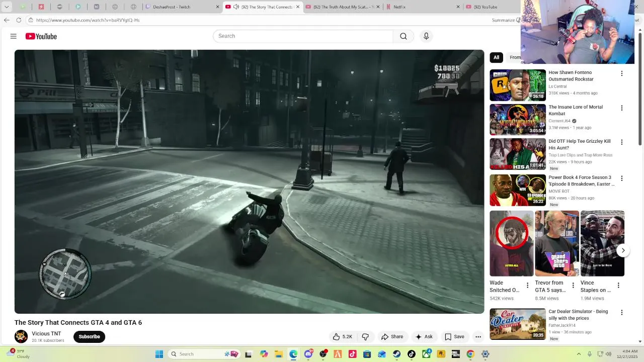Click in the YouTube search field

tap(303, 36)
